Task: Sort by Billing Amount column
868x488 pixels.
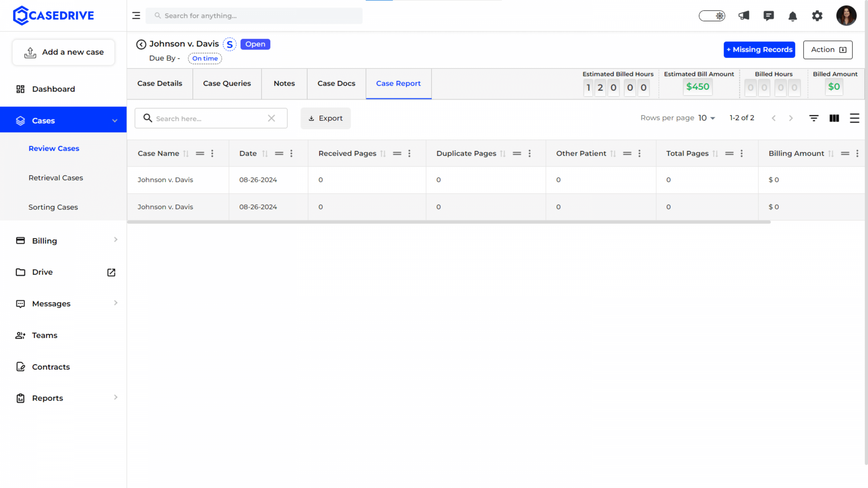Action: tap(831, 154)
